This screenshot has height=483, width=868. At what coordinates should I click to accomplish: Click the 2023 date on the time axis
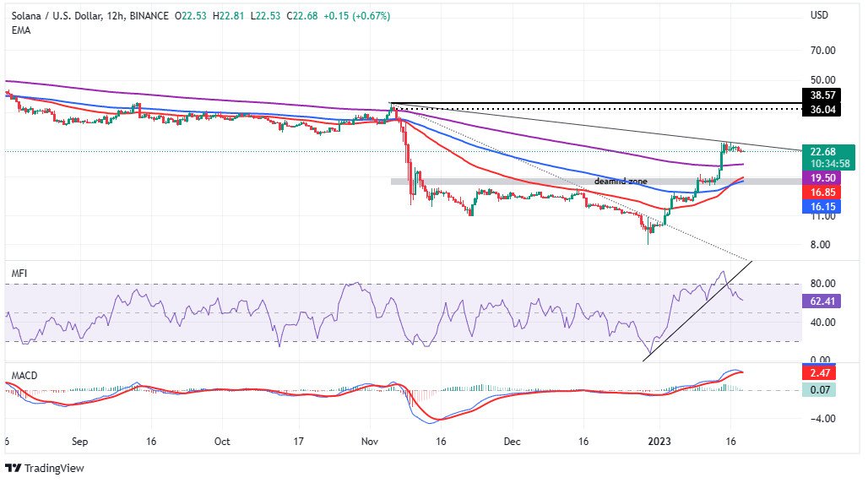(x=659, y=442)
